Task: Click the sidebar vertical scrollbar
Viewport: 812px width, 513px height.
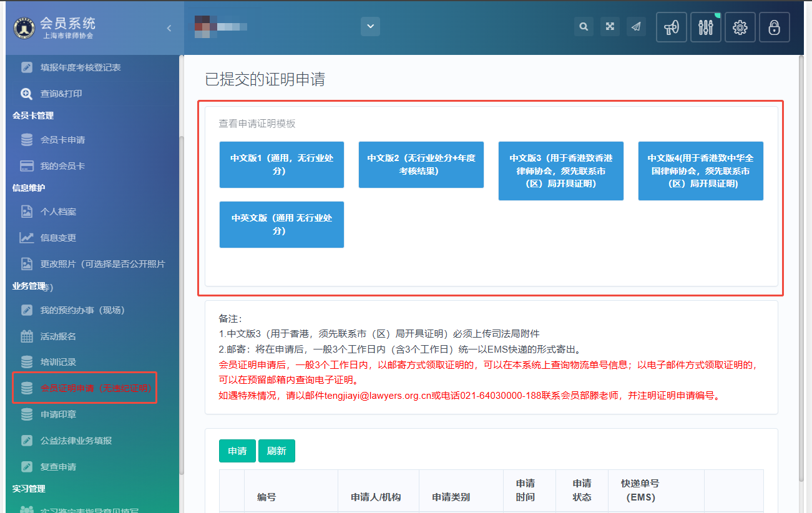Action: [182, 305]
